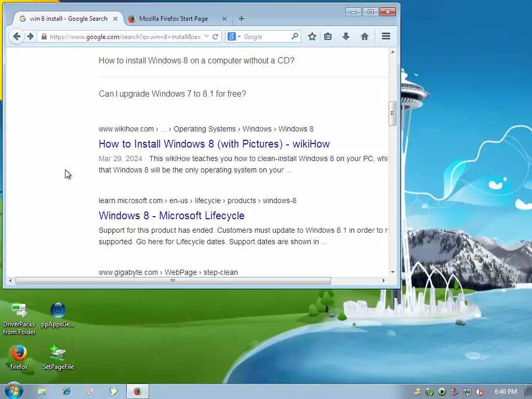Reload the current page
This screenshot has width=532, height=399.
coord(215,37)
